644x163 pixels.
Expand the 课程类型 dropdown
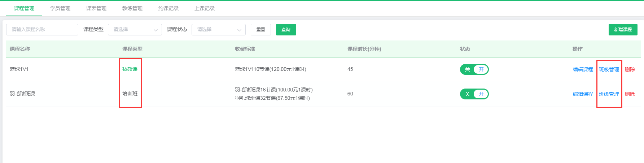(135, 30)
